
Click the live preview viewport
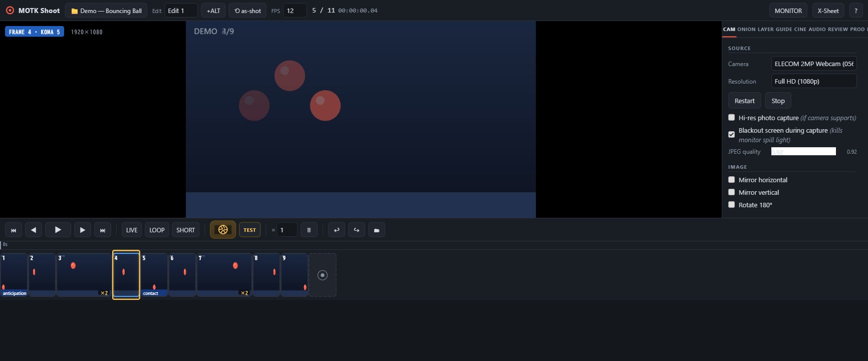click(x=361, y=119)
